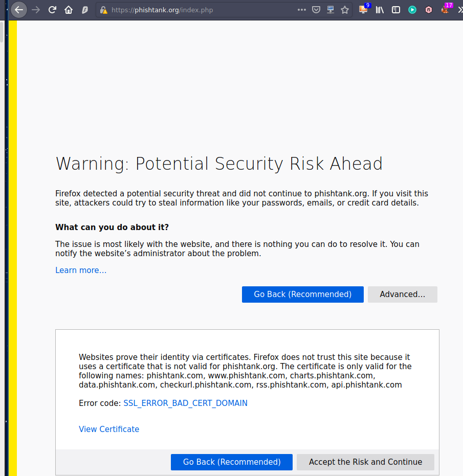The height and width of the screenshot is (476, 463).
Task: Bookmark this page with the star icon
Action: tap(345, 10)
